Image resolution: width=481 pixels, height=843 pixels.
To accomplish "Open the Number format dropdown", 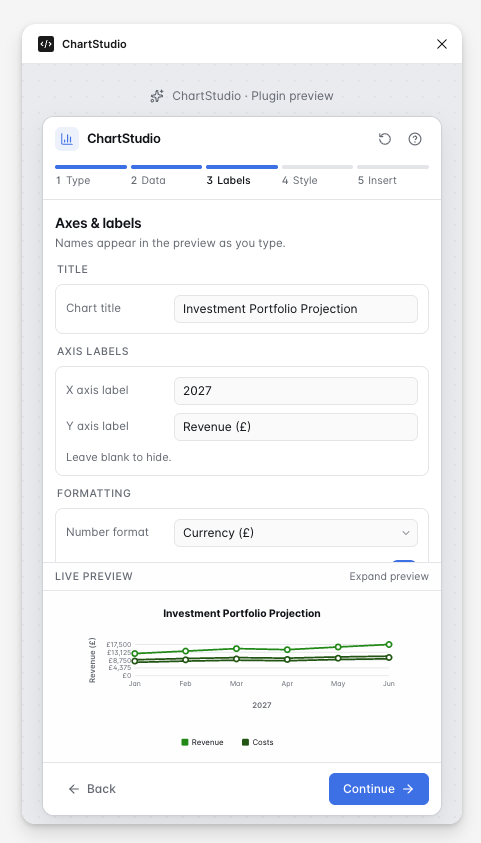I will tap(296, 533).
